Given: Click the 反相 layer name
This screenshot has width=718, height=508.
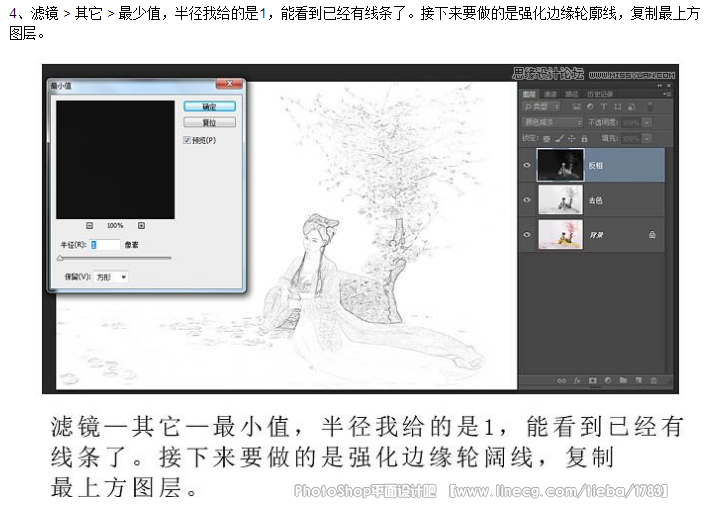Looking at the screenshot, I should pos(596,166).
